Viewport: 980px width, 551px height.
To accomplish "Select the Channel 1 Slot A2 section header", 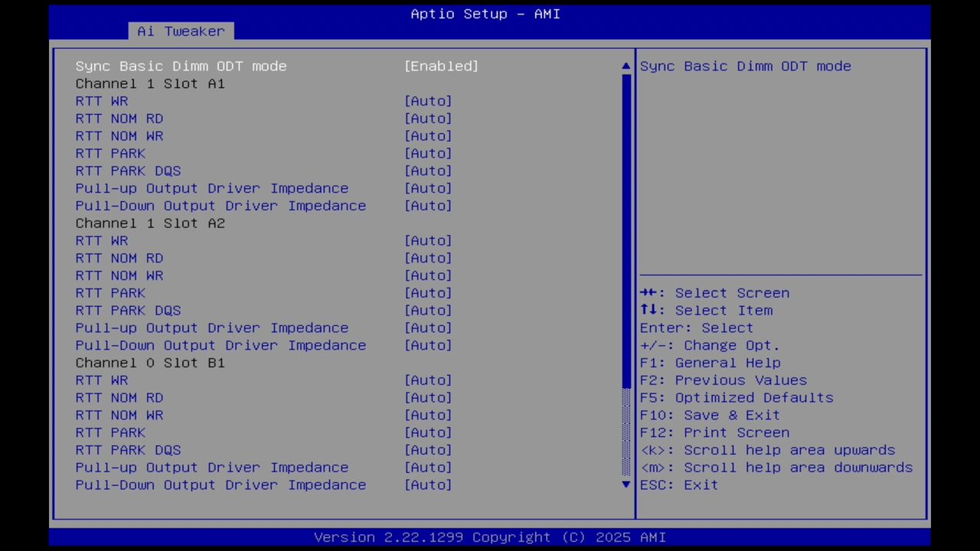I will point(150,223).
